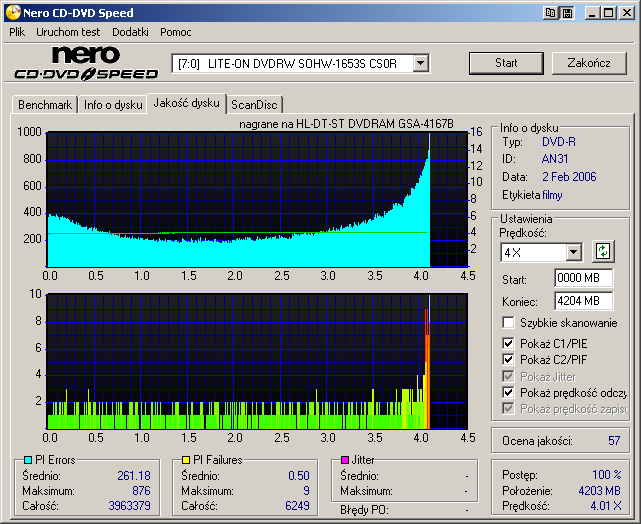Screen dimensions: 641x524
Task: Select the Jakość dysku tab
Action: point(186,103)
